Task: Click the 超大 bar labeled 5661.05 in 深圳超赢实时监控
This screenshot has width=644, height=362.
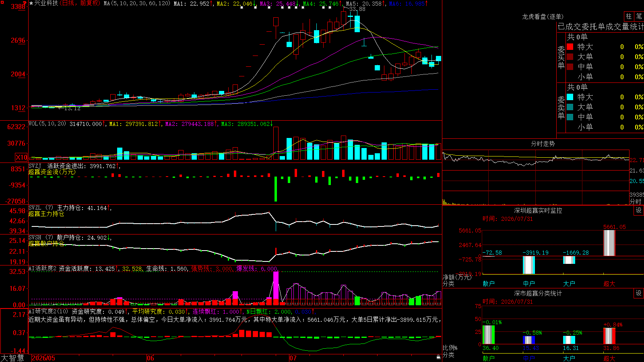Action: 609,243
